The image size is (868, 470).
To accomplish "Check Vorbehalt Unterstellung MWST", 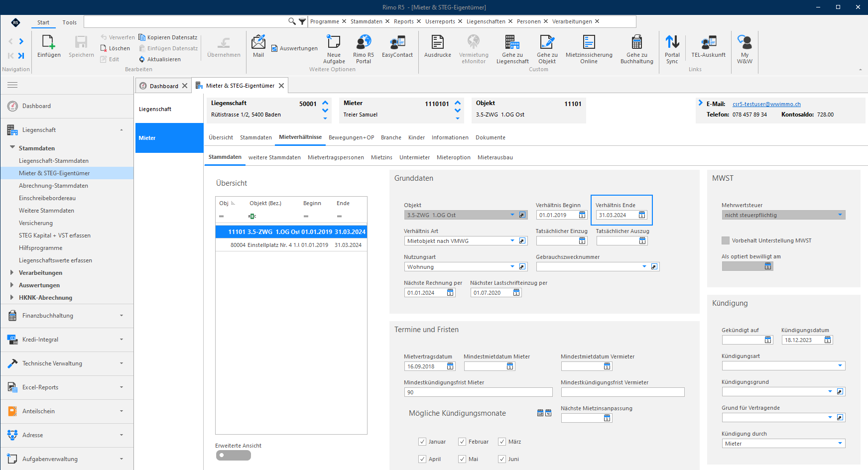I will point(726,240).
